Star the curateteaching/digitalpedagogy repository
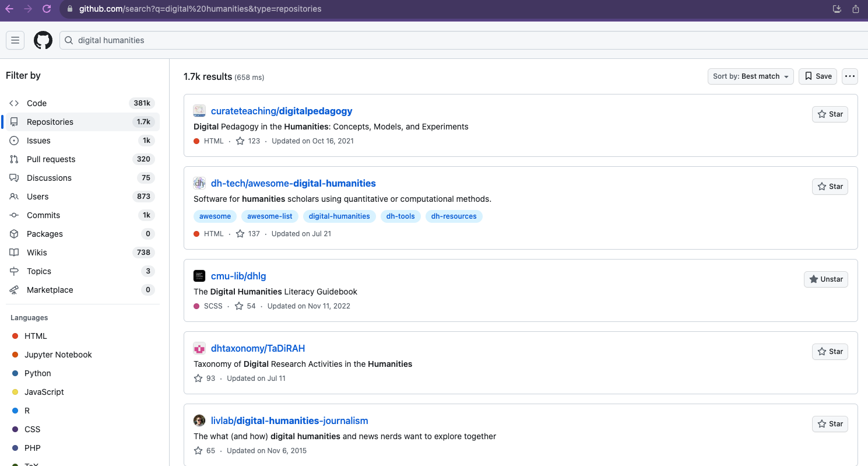Viewport: 868px width, 466px height. click(830, 114)
